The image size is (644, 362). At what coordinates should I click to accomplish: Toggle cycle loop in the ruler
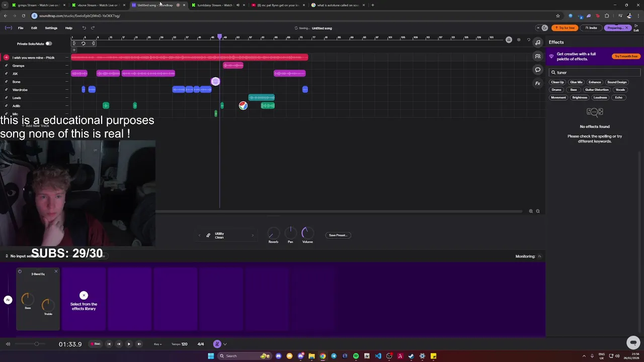click(x=84, y=43)
